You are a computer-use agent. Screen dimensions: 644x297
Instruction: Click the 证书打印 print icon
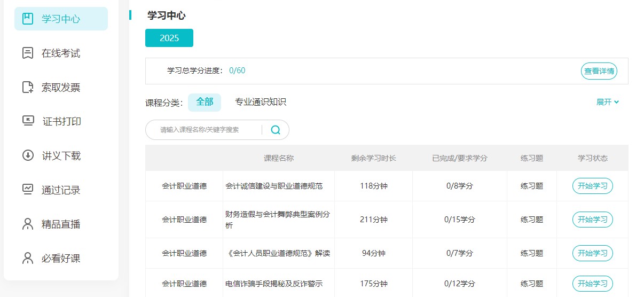coord(28,121)
